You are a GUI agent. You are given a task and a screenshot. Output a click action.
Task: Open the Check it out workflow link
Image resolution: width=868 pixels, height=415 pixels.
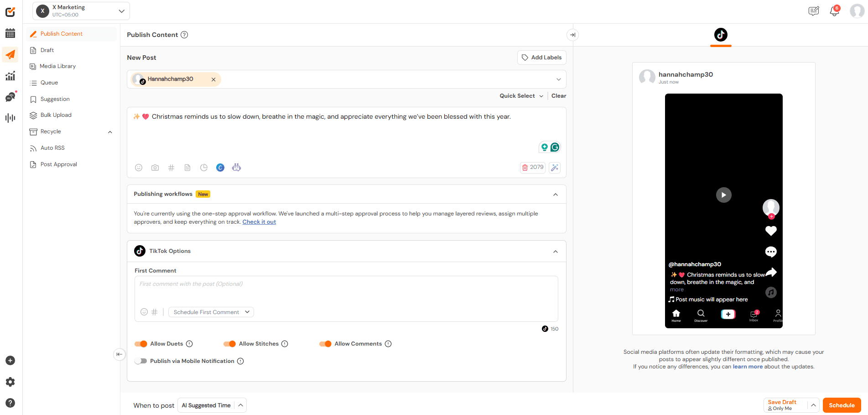[x=259, y=221]
